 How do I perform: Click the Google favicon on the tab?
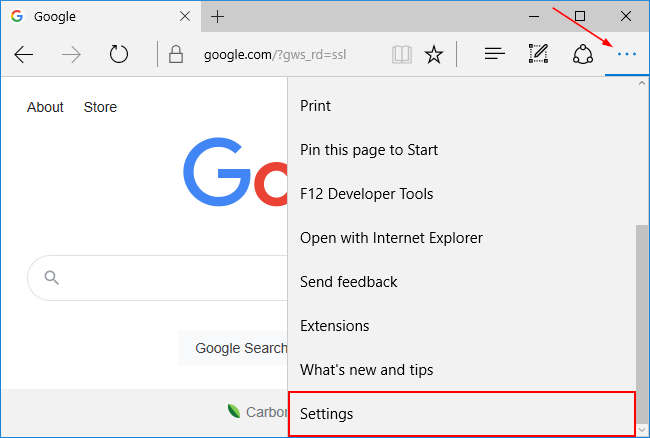[x=17, y=16]
